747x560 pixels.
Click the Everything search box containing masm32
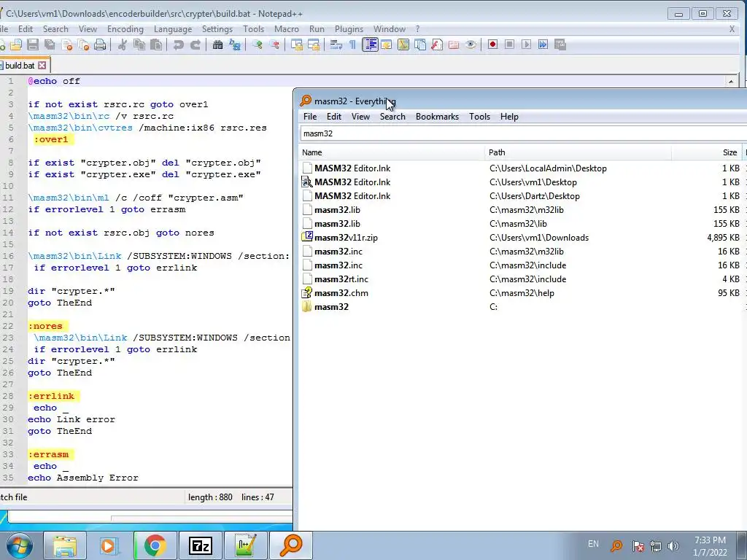pos(523,133)
